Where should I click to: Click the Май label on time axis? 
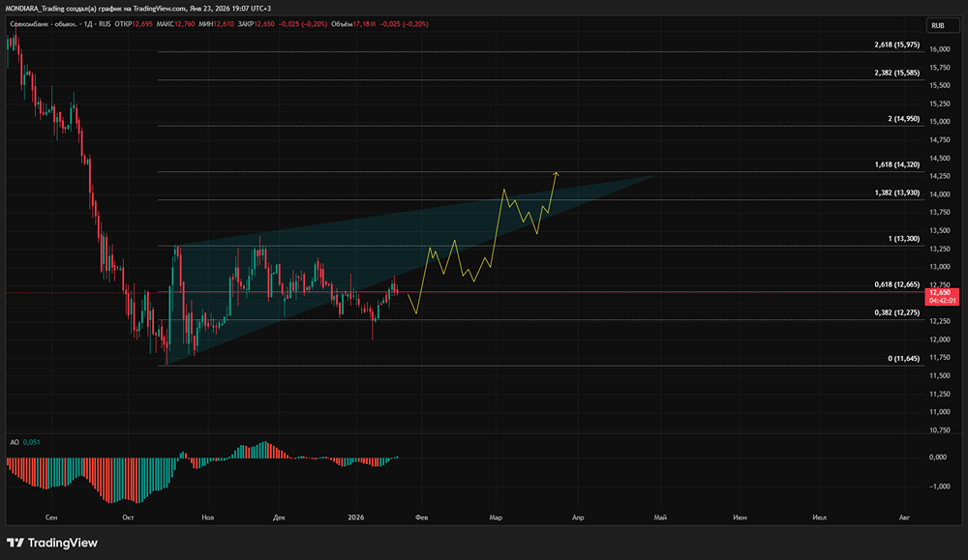660,517
